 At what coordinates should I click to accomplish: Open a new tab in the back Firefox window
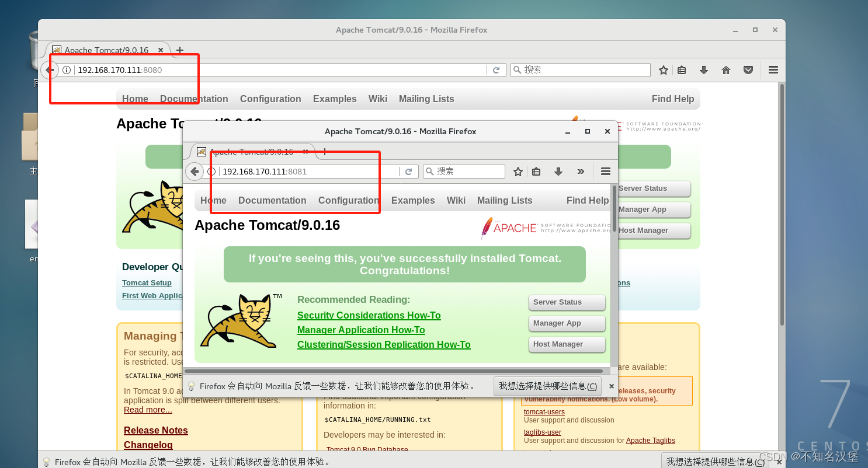tap(180, 50)
